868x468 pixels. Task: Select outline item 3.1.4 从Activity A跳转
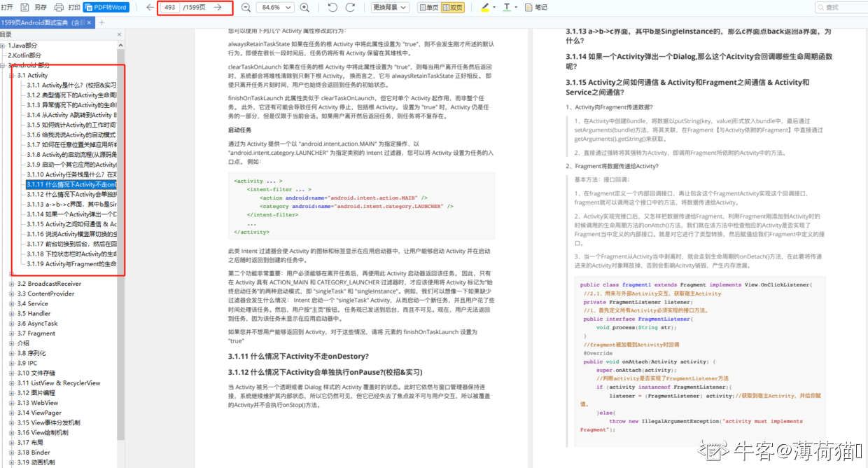(x=71, y=115)
